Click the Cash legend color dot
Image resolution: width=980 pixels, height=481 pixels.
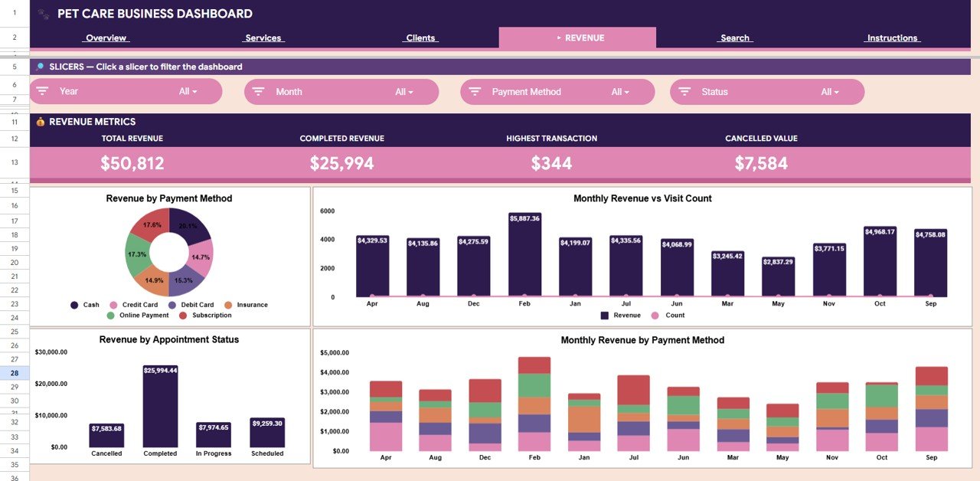pos(74,305)
